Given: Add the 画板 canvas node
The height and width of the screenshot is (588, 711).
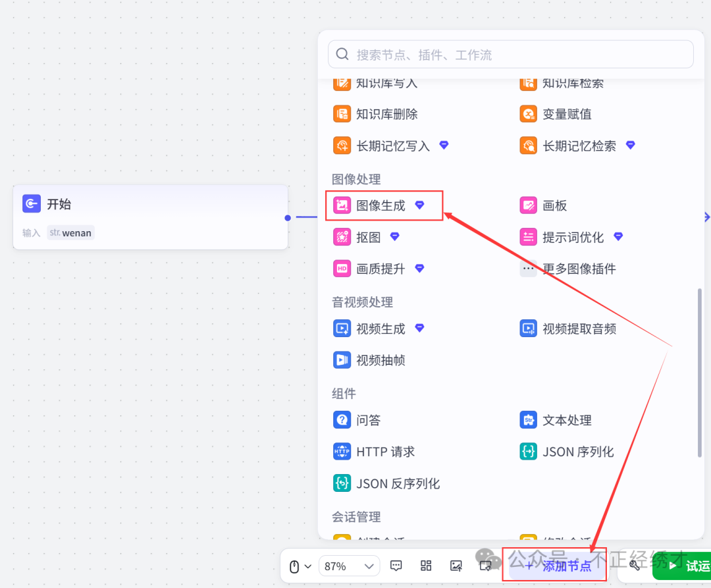Looking at the screenshot, I should coord(554,205).
